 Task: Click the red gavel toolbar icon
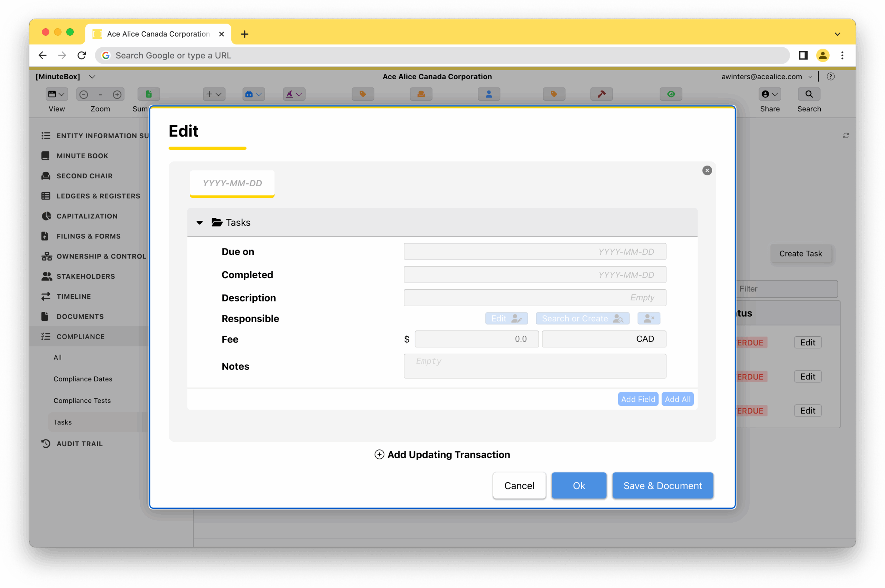tap(601, 94)
